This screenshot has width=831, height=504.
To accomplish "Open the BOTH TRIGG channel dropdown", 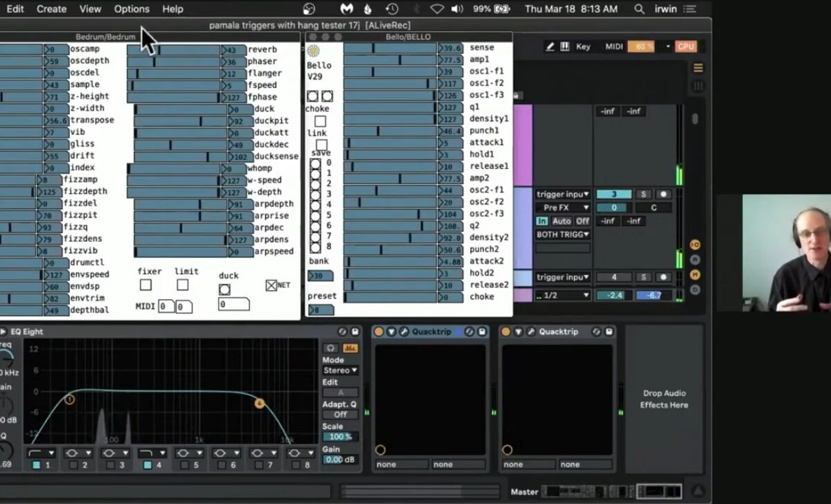I will [x=562, y=235].
